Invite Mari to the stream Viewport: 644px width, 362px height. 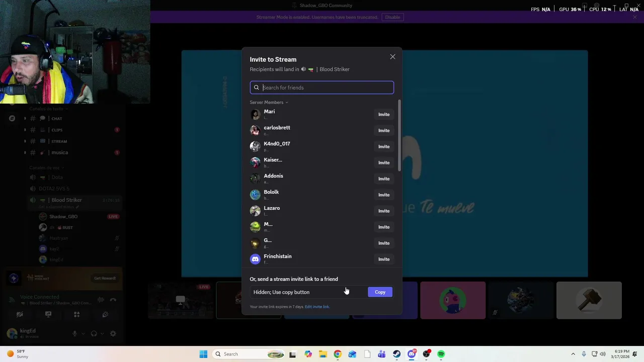[x=384, y=114]
